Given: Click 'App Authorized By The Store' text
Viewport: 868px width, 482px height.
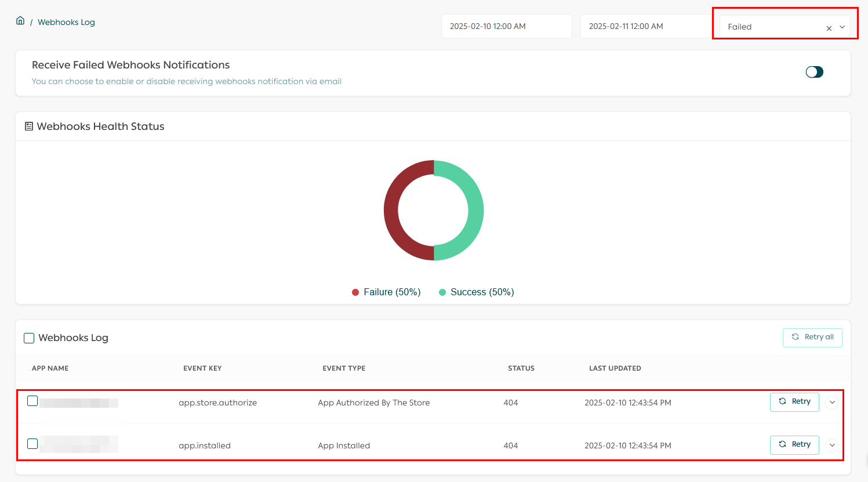Looking at the screenshot, I should (x=374, y=403).
